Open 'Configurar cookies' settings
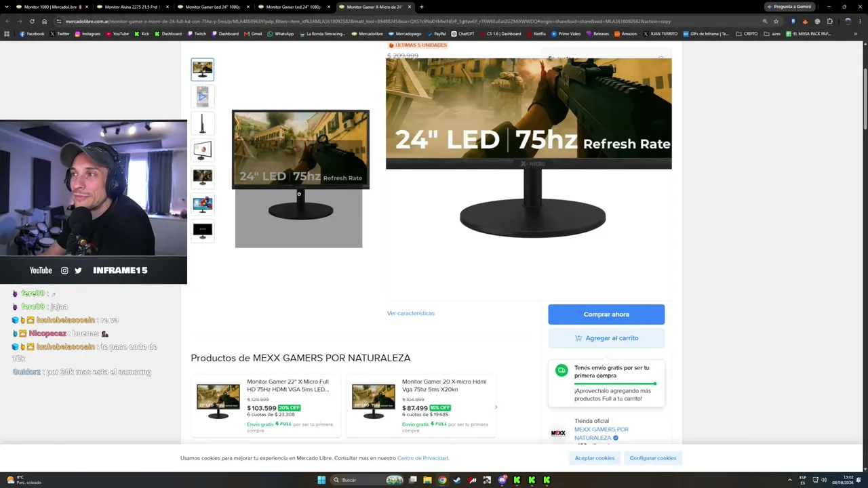Viewport: 868px width, 488px height. [653, 458]
